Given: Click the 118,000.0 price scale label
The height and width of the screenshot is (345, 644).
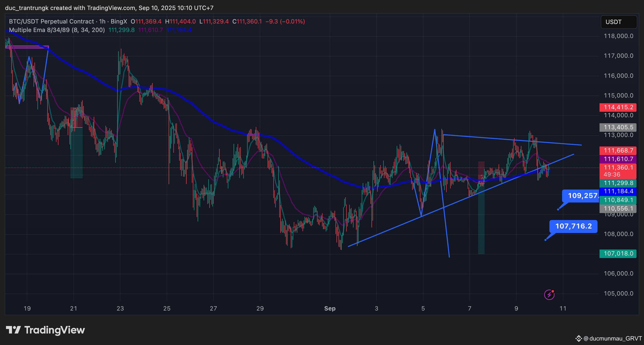Looking at the screenshot, I should point(619,36).
